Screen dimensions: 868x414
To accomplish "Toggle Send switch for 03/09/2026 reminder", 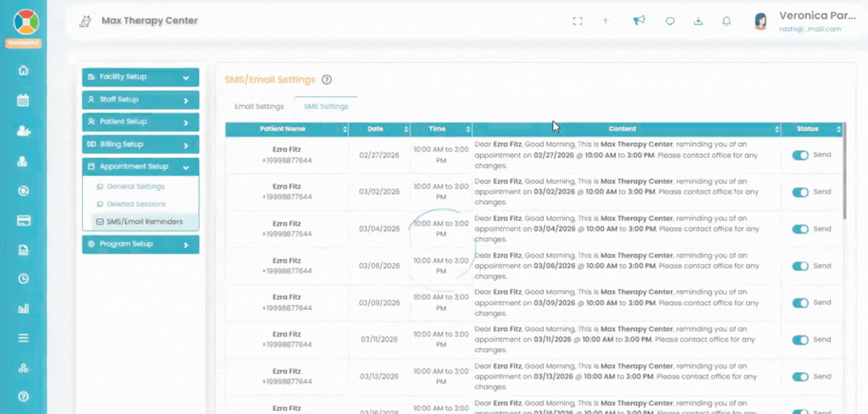I will (x=800, y=303).
